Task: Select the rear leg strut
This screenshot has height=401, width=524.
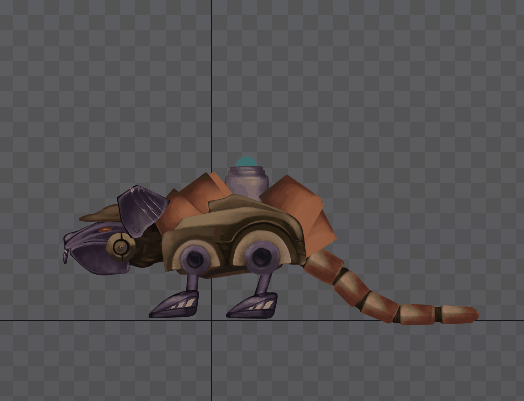Action: point(263,284)
